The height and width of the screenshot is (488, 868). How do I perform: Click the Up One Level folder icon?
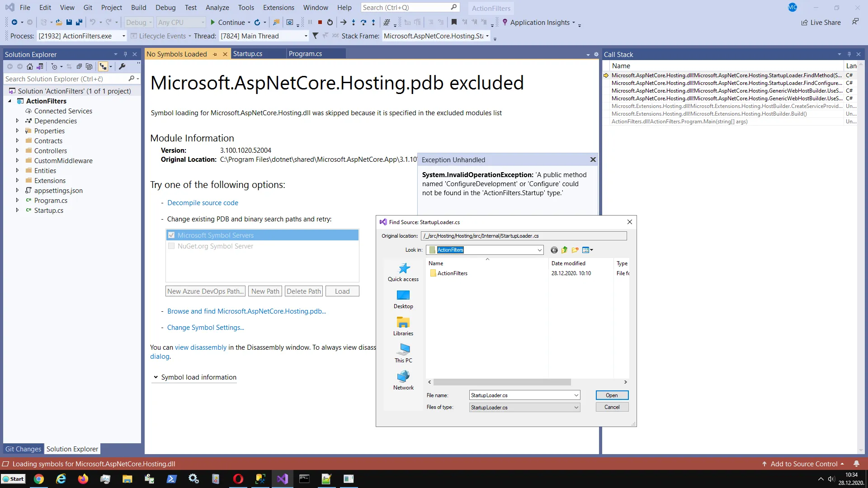tap(564, 250)
